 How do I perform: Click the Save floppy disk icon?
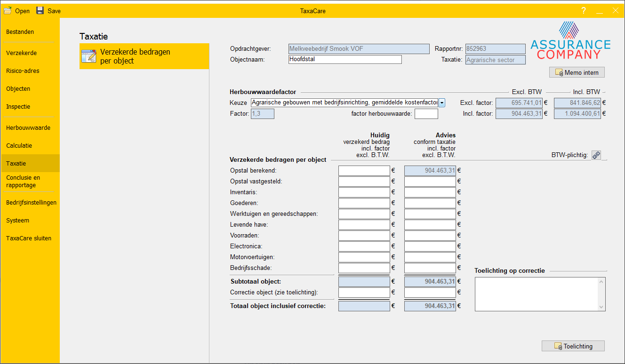(x=40, y=10)
